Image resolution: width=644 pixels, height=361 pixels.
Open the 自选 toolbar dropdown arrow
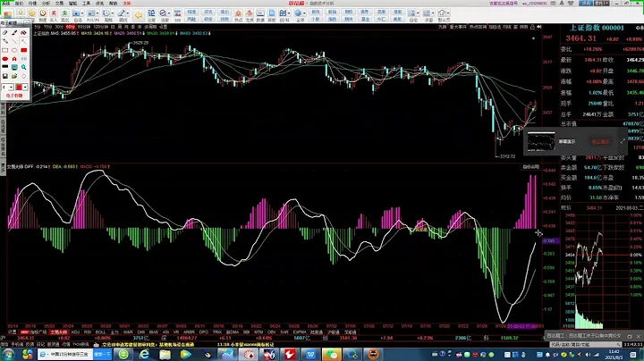[82, 13]
